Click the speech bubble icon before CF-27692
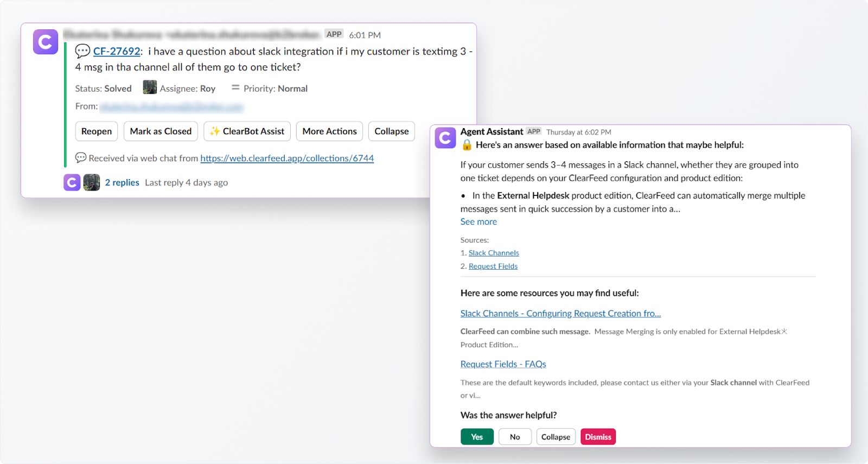This screenshot has height=464, width=868. coord(82,51)
